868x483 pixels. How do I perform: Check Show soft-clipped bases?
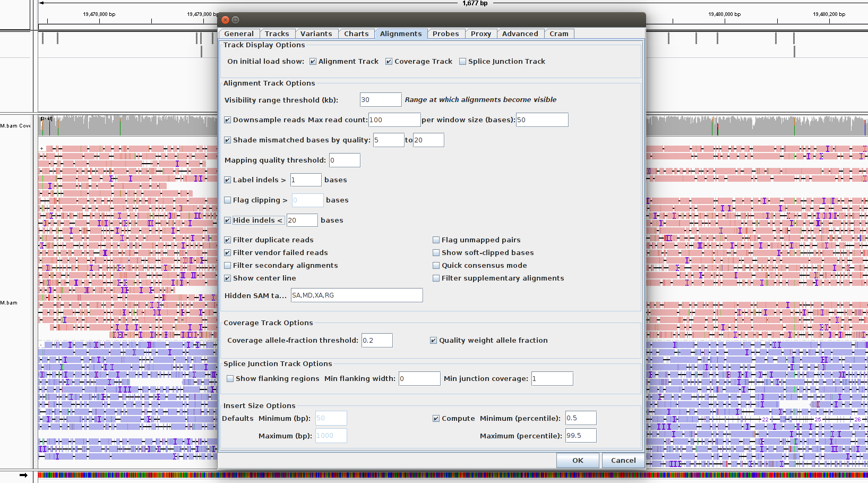436,253
